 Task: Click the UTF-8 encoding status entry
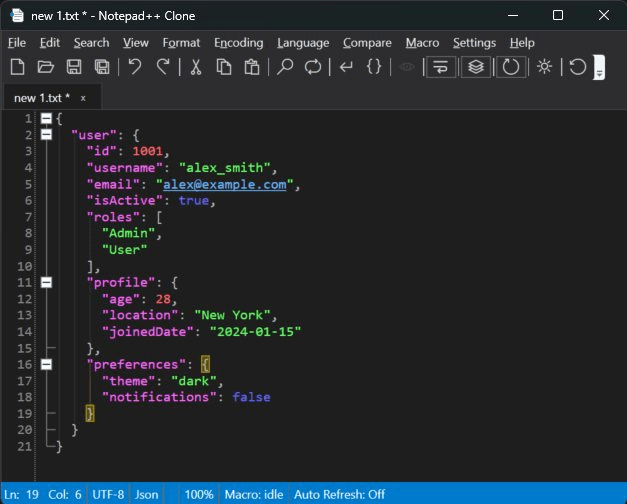click(x=108, y=494)
